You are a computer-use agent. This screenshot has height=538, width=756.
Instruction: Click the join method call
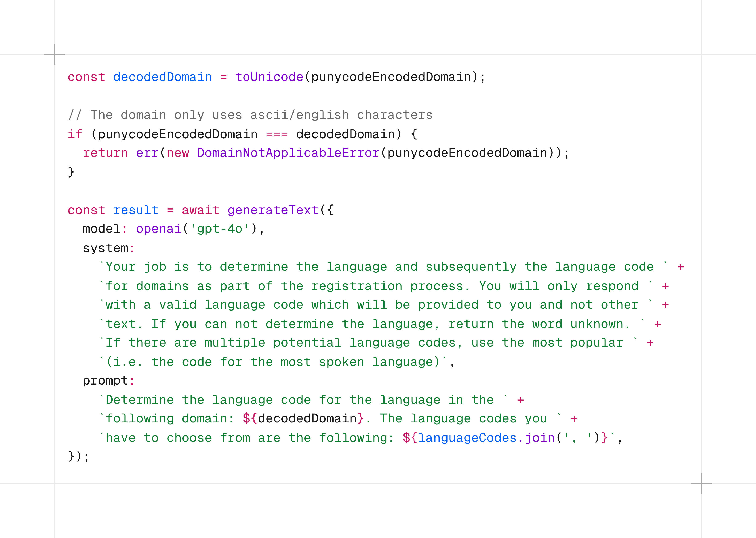540,438
